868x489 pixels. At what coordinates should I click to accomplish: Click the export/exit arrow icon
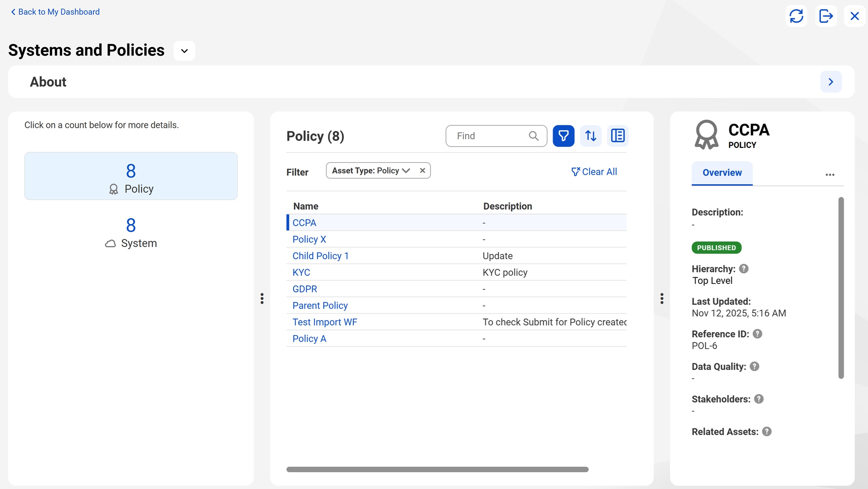(826, 16)
